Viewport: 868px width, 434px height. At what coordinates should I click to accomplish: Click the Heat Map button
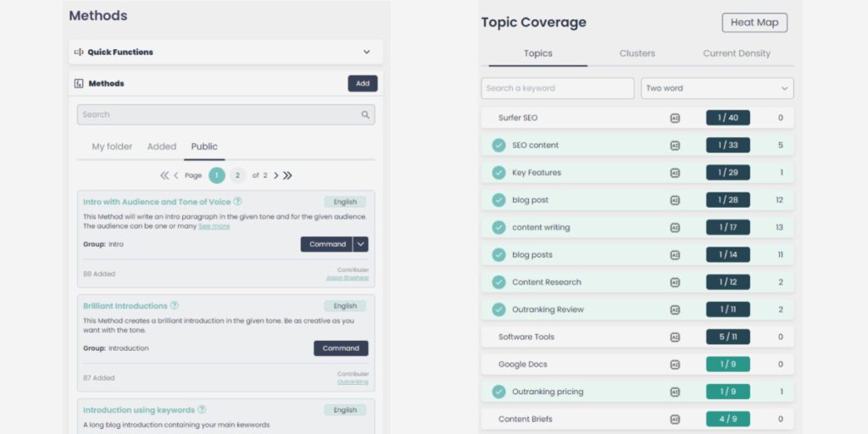754,23
